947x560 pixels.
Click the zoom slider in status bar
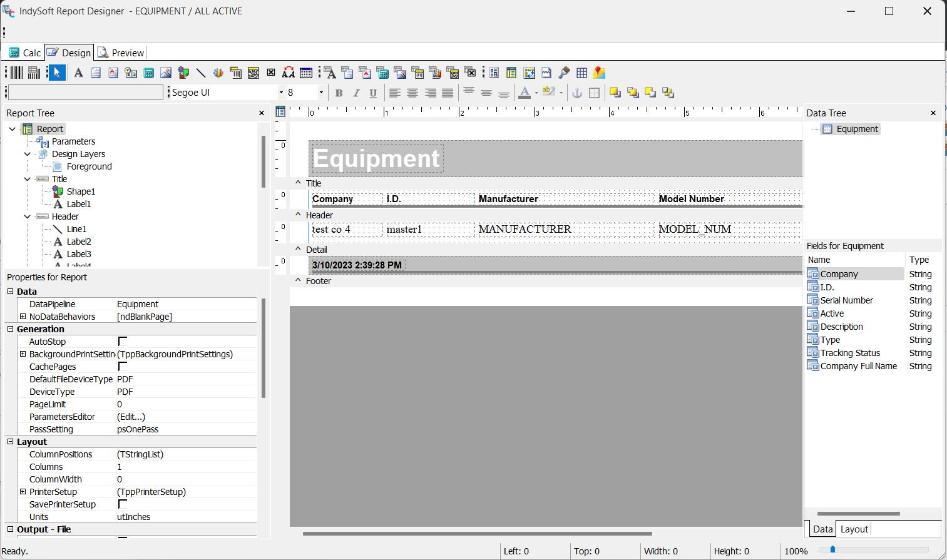(x=832, y=549)
